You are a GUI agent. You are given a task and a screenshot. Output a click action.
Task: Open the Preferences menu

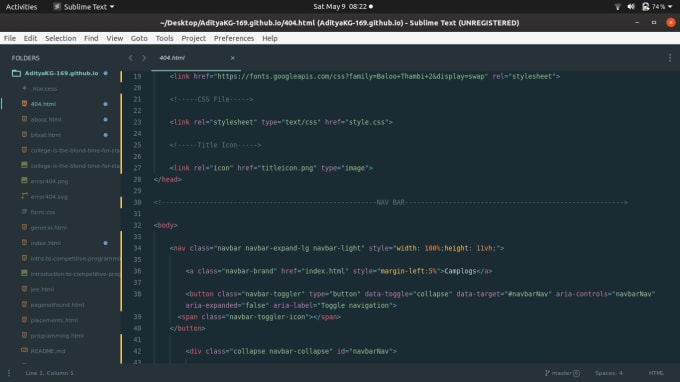coord(234,38)
